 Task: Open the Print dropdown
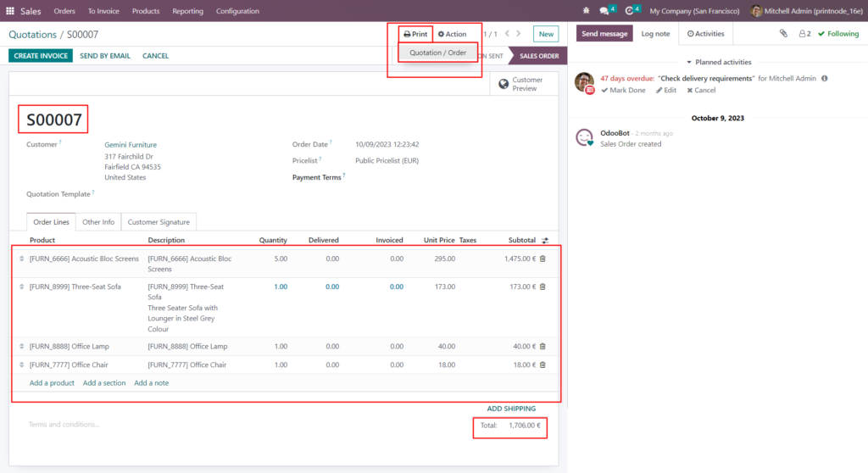[415, 35]
